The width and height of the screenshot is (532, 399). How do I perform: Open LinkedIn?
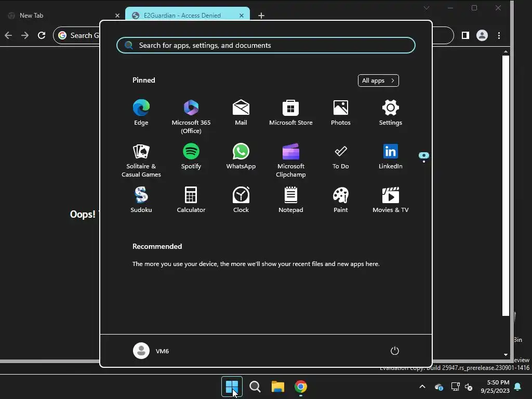pyautogui.click(x=391, y=157)
